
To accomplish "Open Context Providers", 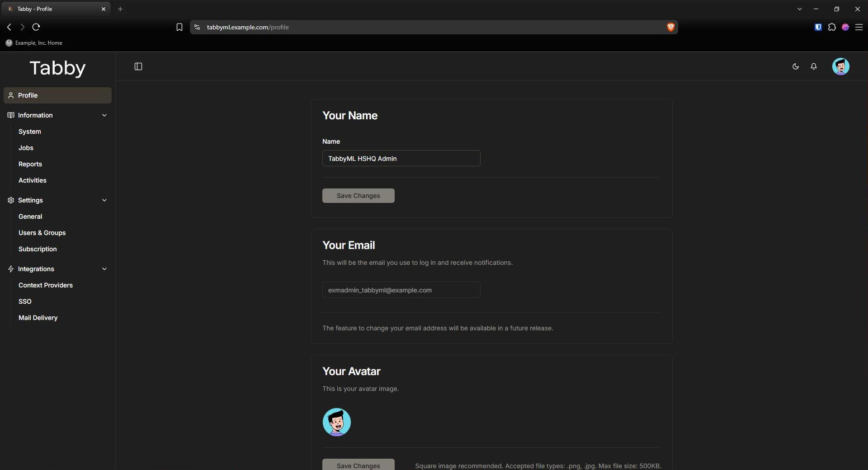I will click(x=46, y=285).
